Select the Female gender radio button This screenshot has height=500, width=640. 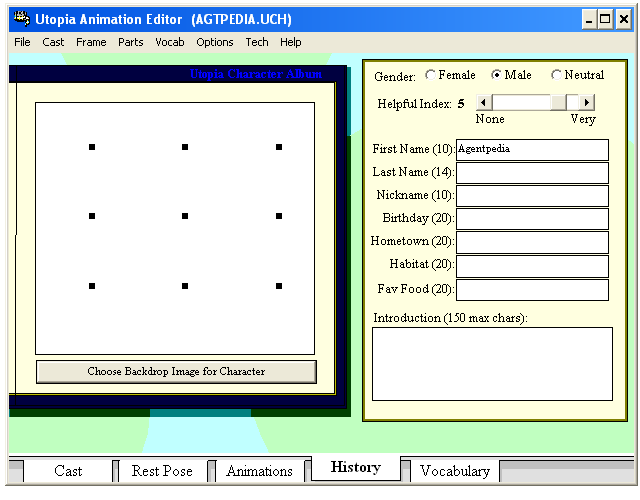(x=431, y=75)
